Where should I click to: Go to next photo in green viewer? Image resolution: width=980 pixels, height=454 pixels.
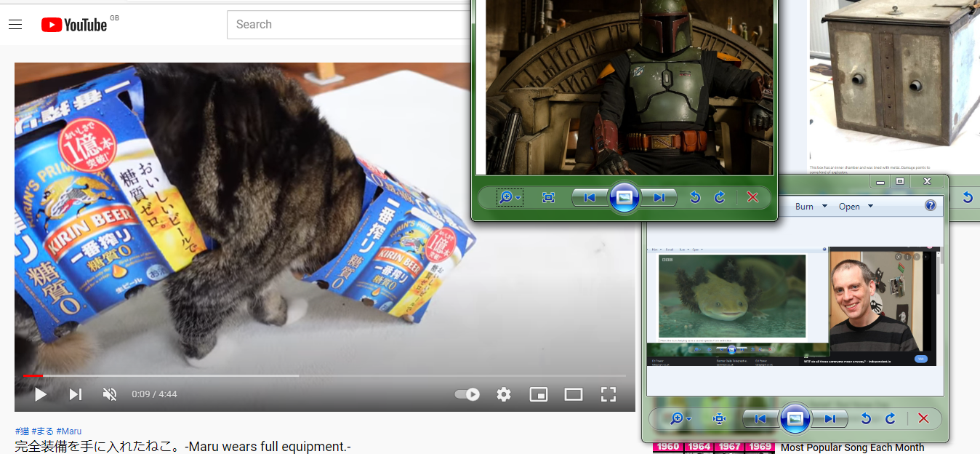coord(659,197)
